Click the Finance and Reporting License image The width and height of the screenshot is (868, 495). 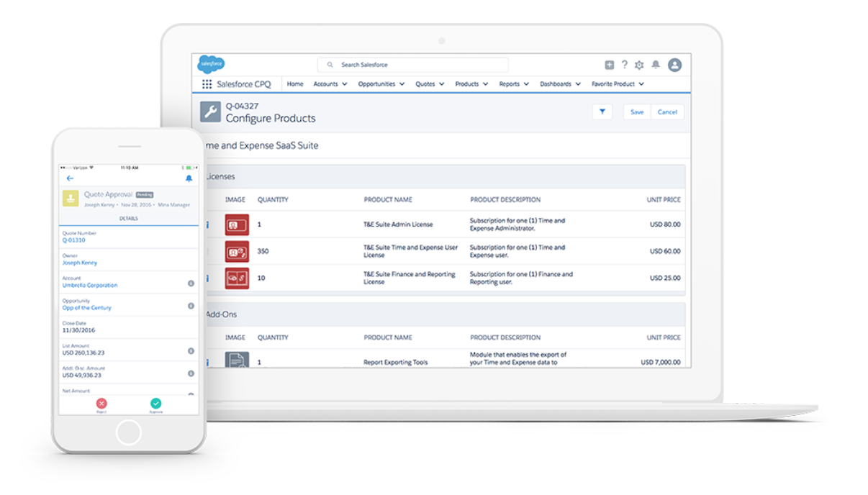coord(237,278)
